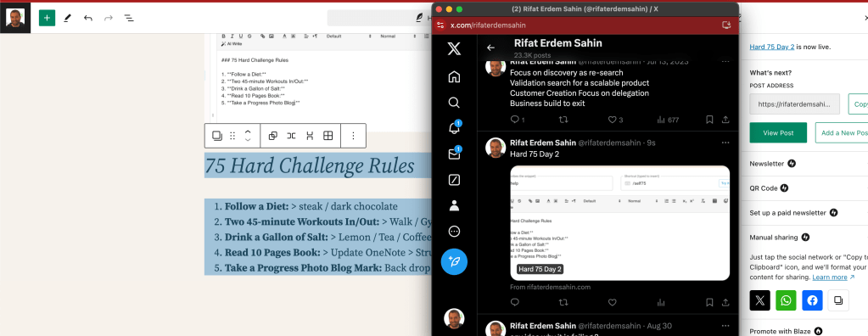Open the 'Hard 75 Day 2' link card image

click(x=619, y=222)
